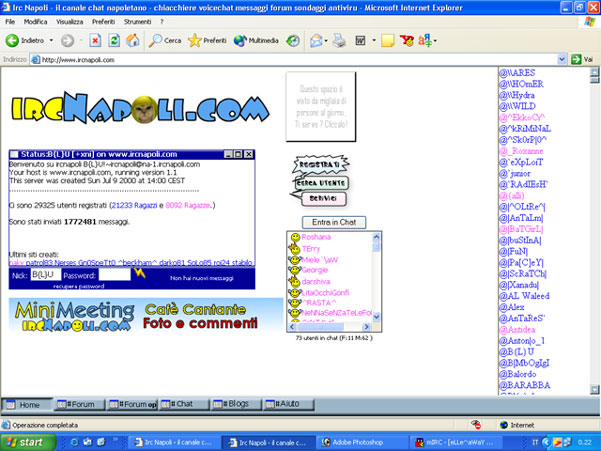This screenshot has width=601, height=451.
Task: Switch to the #Aiuto tab
Action: pos(289,404)
